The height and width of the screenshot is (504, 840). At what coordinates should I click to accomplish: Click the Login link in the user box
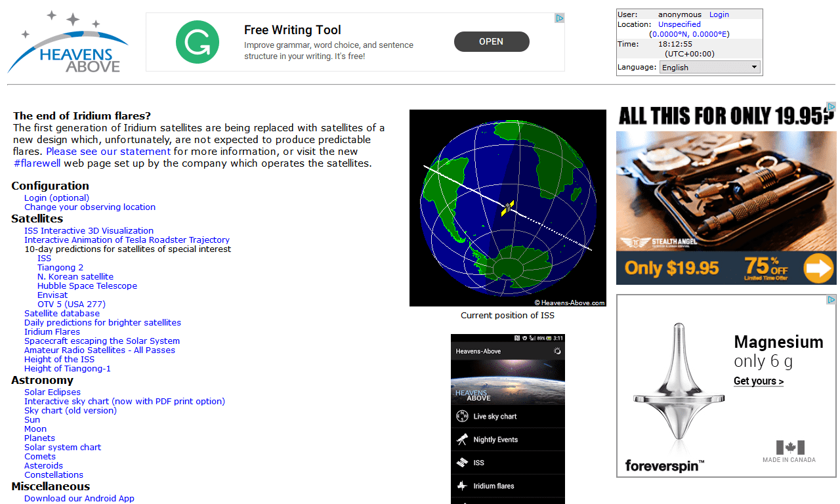point(719,14)
